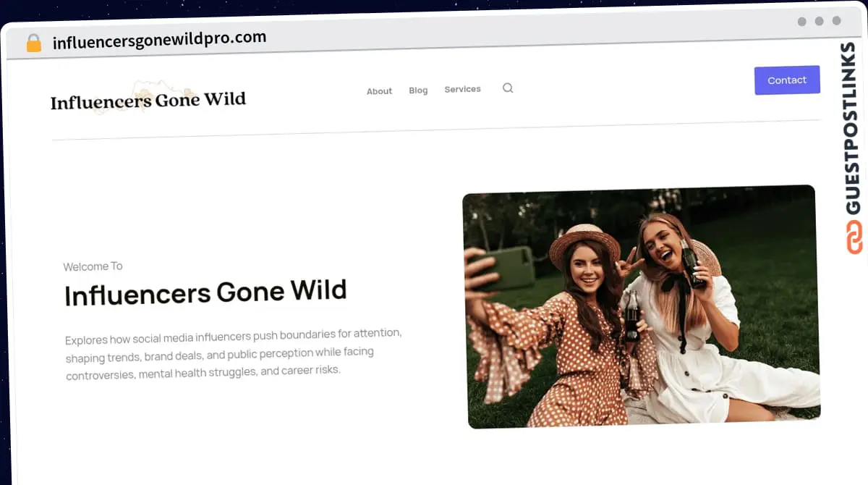
Task: Click the leftmost gray window dot
Action: 802,22
